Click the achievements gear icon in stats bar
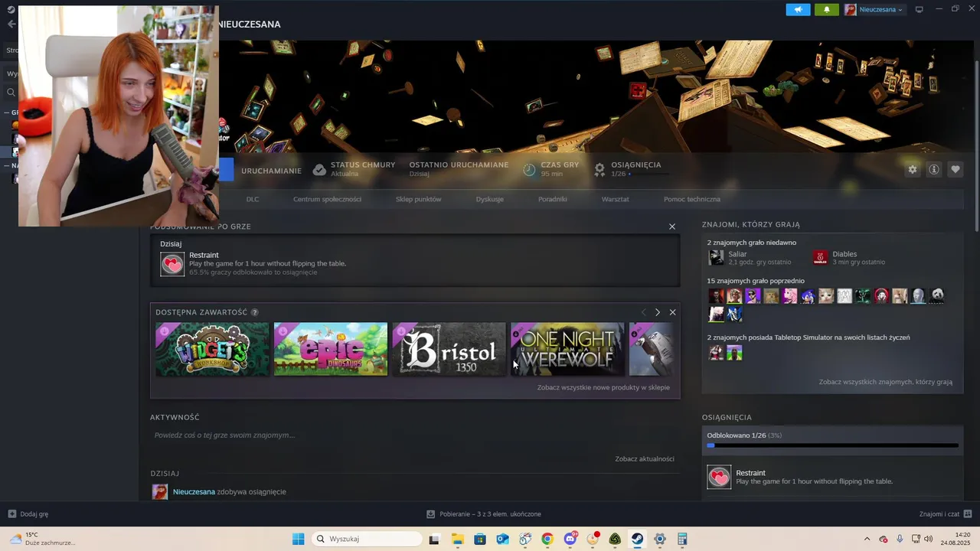Viewport: 980px width, 551px height. click(x=599, y=170)
